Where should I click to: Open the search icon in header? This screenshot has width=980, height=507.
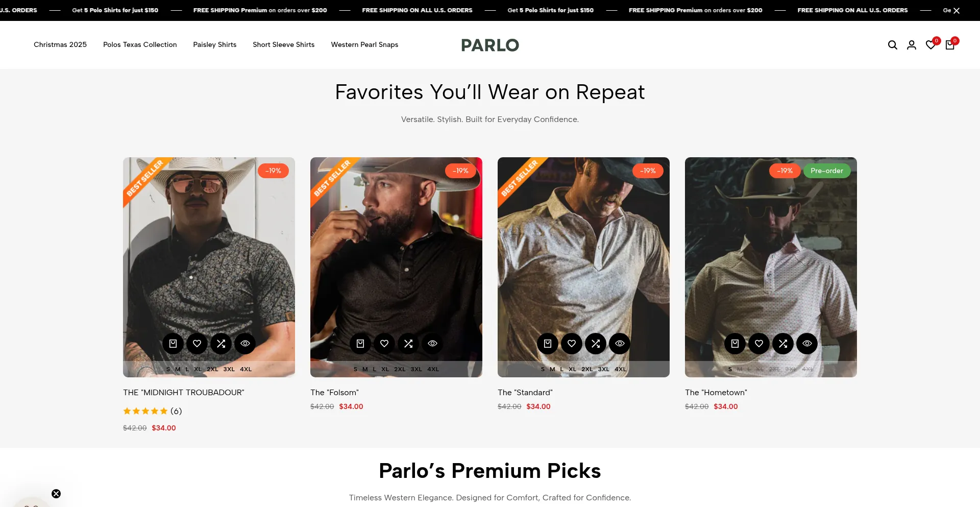pyautogui.click(x=892, y=45)
